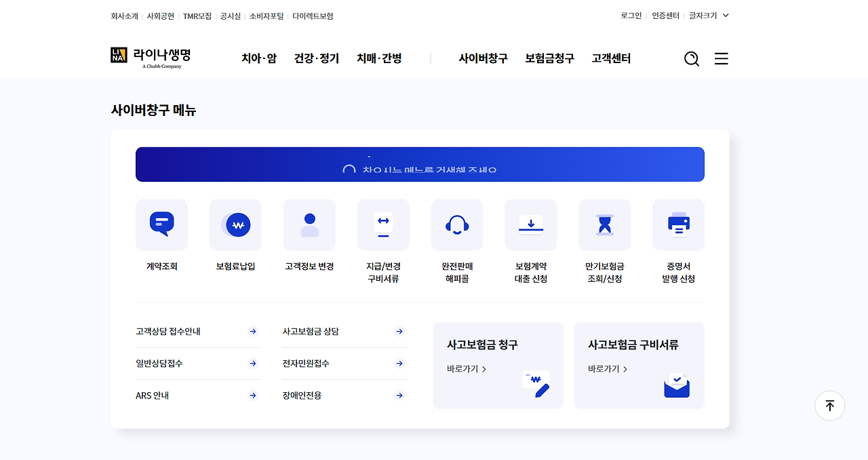
Task: Click the blue menu search bar
Action: [x=420, y=164]
